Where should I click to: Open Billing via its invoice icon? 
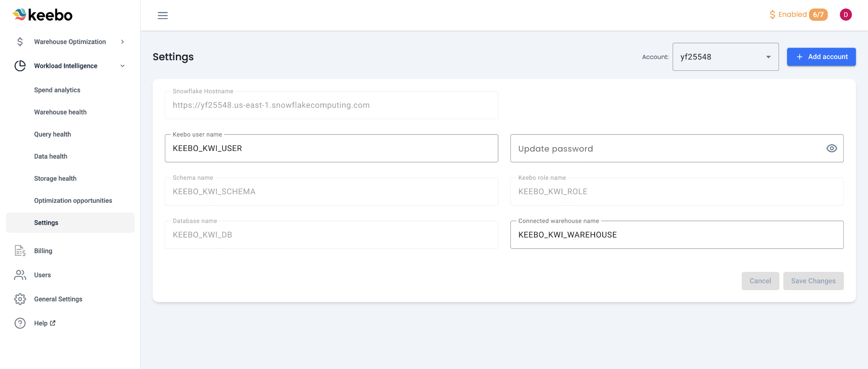[x=20, y=251]
